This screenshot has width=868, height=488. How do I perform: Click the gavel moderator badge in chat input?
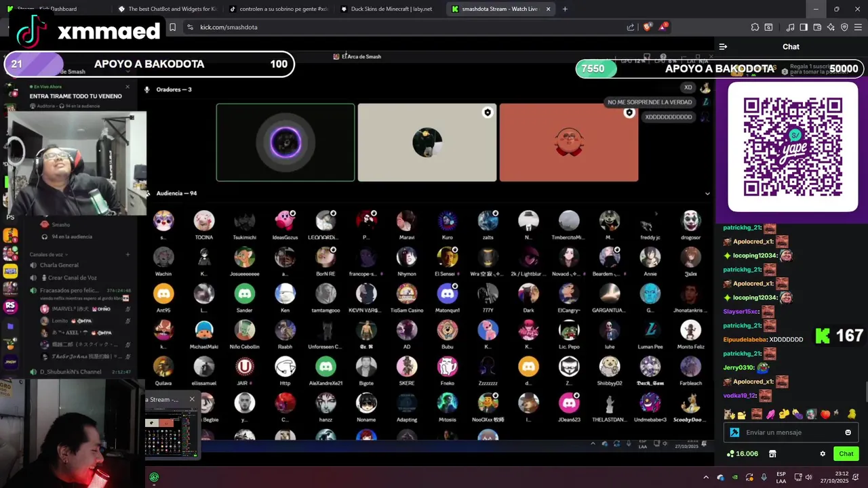tap(734, 432)
